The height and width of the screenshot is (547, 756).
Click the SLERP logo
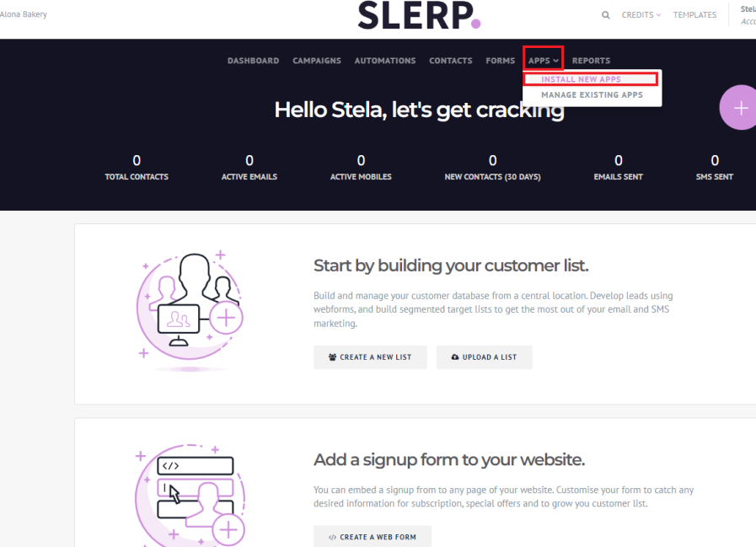tap(419, 15)
